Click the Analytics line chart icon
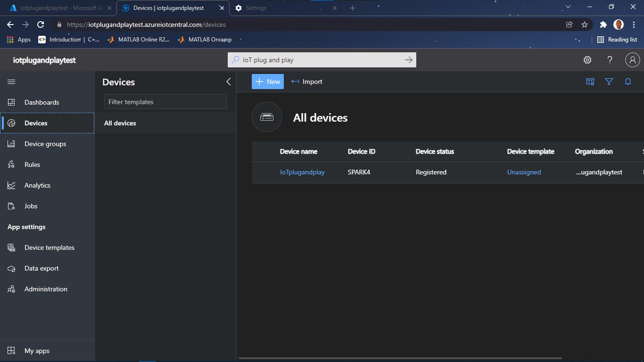Image resolution: width=644 pixels, height=362 pixels. (x=11, y=185)
